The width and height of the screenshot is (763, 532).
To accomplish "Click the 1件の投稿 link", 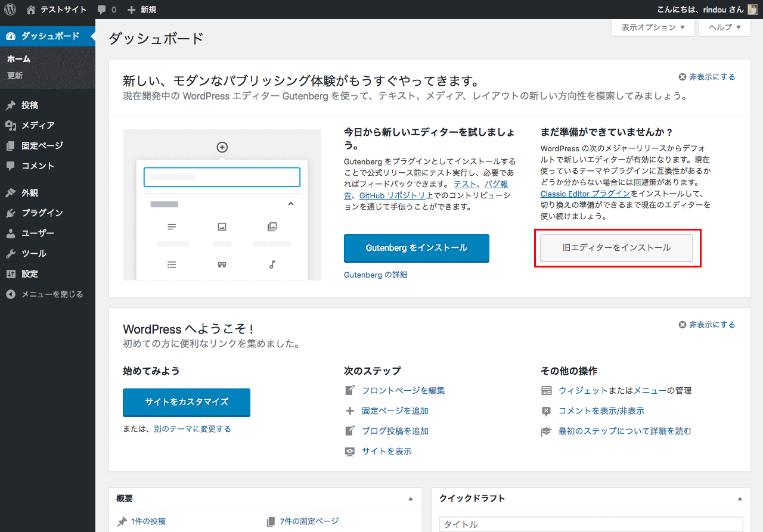I will pos(148,522).
